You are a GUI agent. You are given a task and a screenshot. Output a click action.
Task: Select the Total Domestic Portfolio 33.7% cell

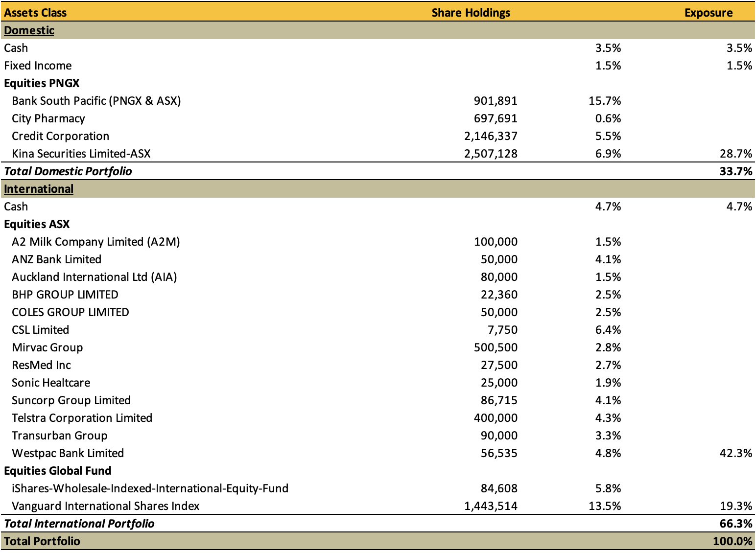[x=736, y=171]
